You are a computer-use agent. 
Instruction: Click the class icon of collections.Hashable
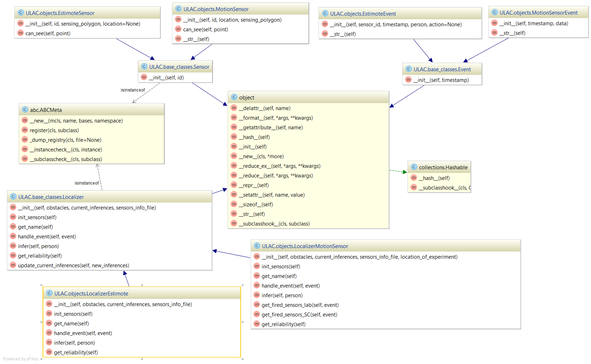[414, 167]
